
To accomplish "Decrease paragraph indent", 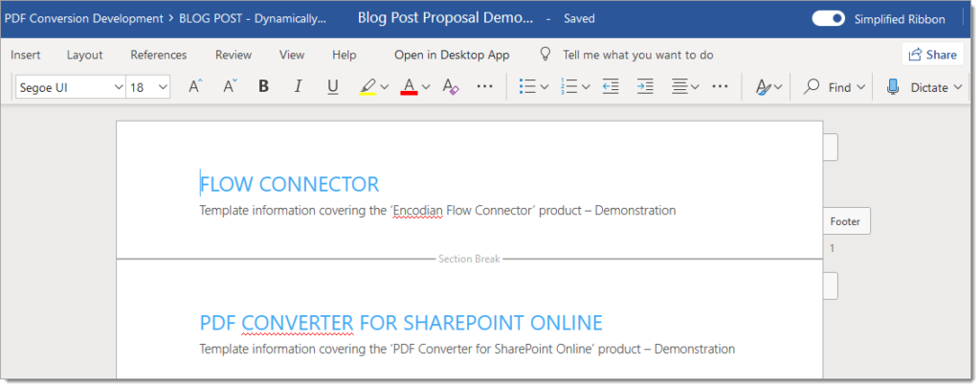I will pyautogui.click(x=611, y=87).
